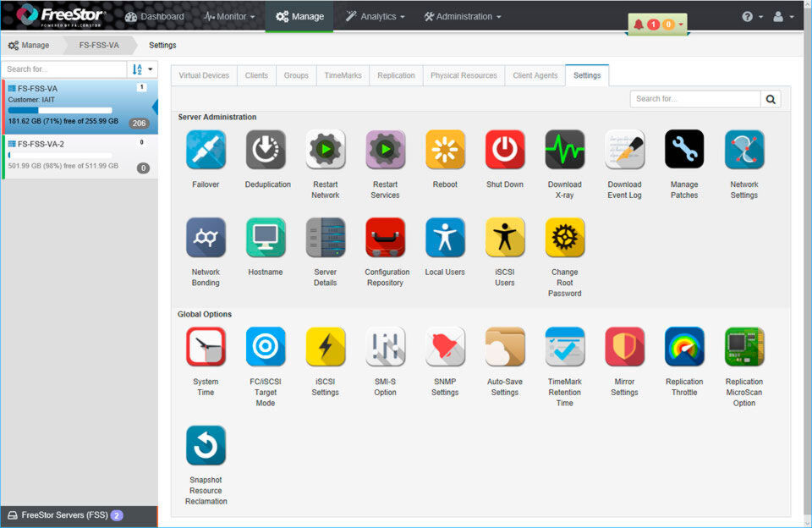
Task: Open the server list sort dropdown
Action: pyautogui.click(x=142, y=69)
